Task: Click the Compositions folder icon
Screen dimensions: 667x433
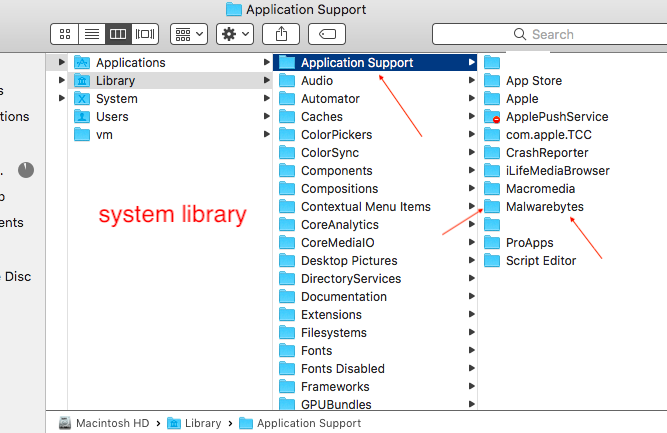Action: [x=287, y=189]
